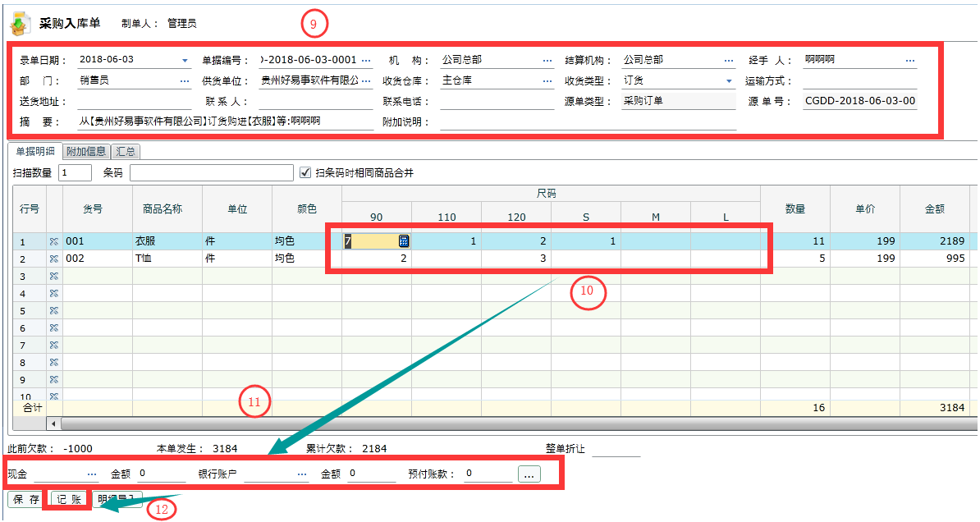980x522 pixels.
Task: Click the 记账 button
Action: tap(66, 499)
